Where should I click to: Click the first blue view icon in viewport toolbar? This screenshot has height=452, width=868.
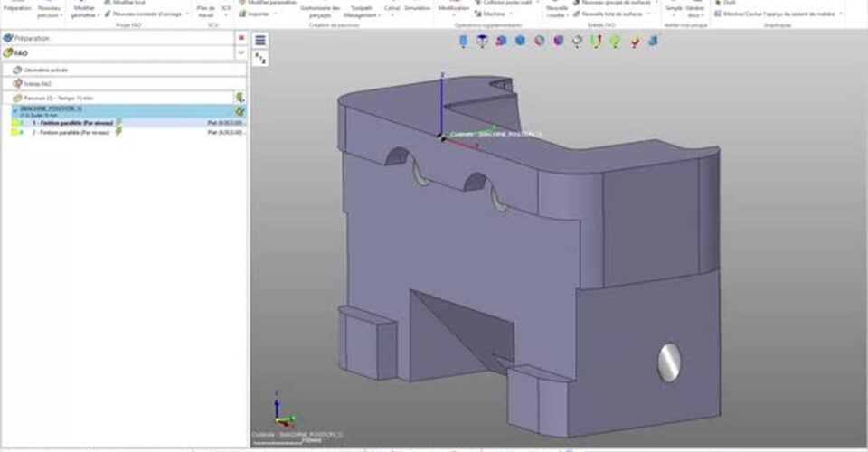tap(462, 41)
